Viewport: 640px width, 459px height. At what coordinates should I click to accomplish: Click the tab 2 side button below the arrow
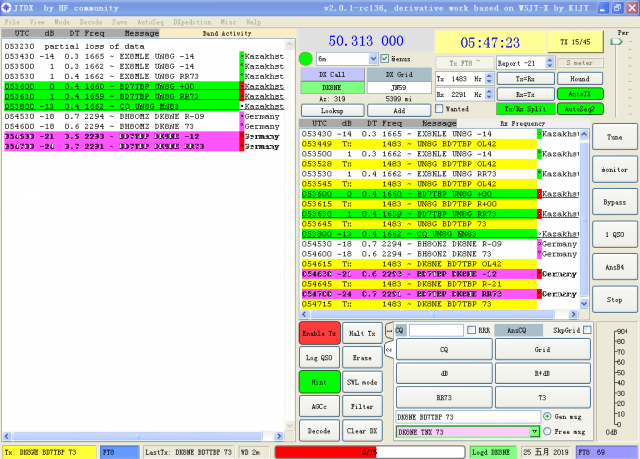click(x=389, y=350)
